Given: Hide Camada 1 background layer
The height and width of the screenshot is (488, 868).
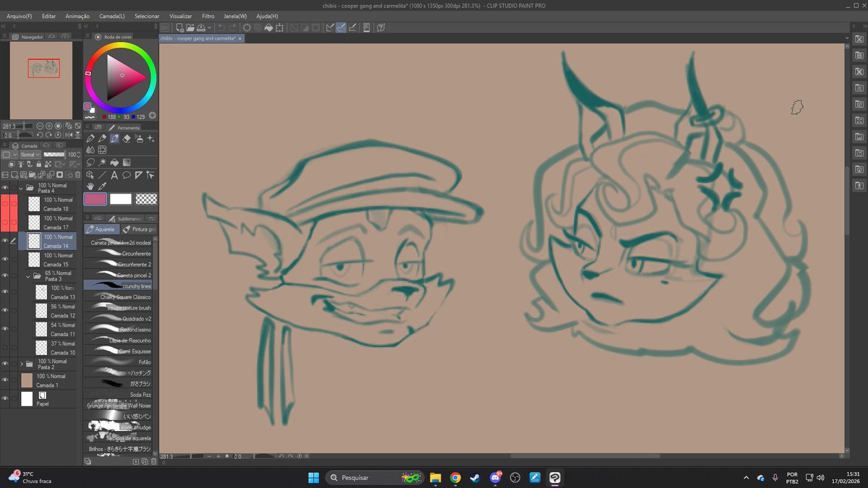Looking at the screenshot, I should tap(5, 380).
